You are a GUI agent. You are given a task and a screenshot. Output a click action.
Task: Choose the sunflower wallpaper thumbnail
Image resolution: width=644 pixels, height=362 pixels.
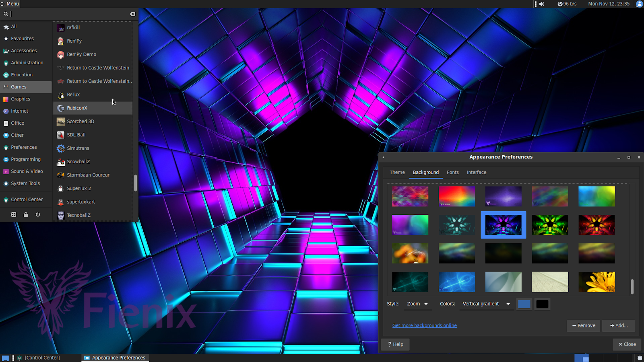click(x=597, y=282)
